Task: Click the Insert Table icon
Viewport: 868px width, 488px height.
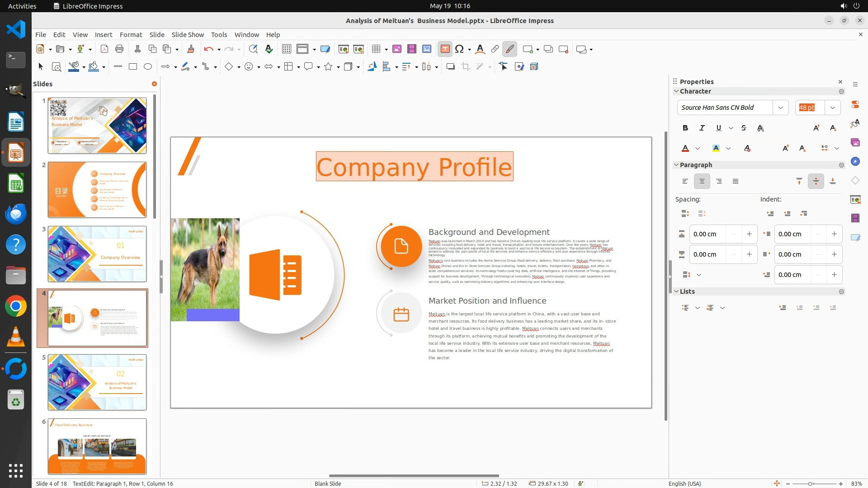Action: click(376, 49)
